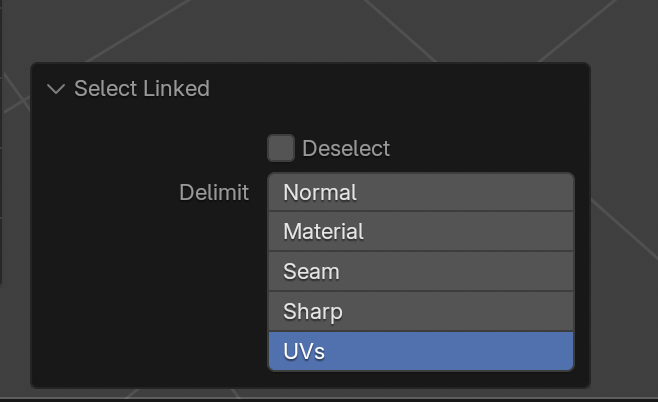Click empty space beside the panel header
Viewport: 658px width, 402px height.
pyautogui.click(x=400, y=89)
